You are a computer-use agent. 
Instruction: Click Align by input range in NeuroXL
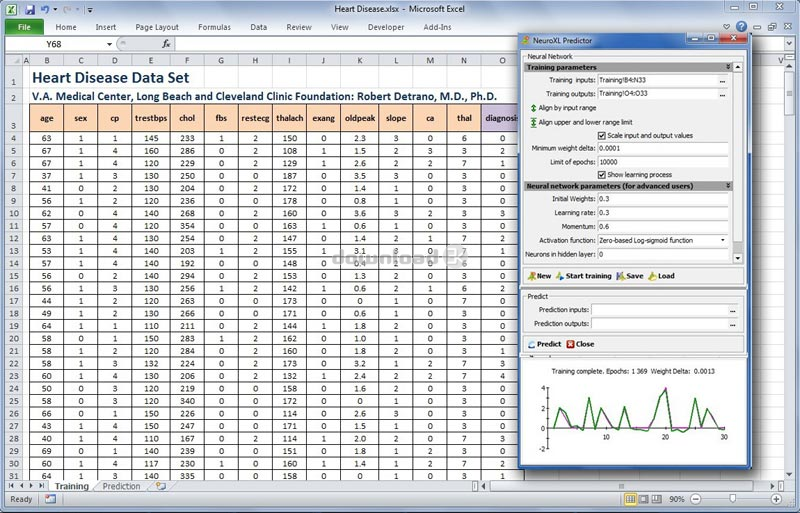pyautogui.click(x=562, y=108)
